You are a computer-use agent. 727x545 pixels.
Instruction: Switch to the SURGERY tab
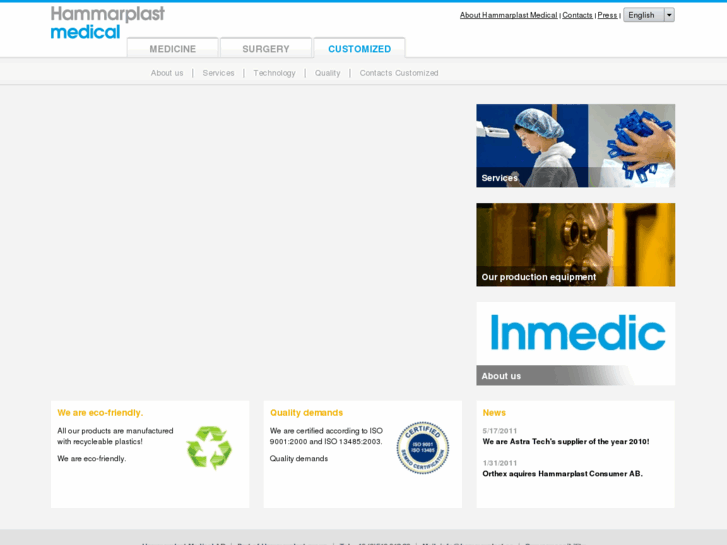(x=266, y=48)
